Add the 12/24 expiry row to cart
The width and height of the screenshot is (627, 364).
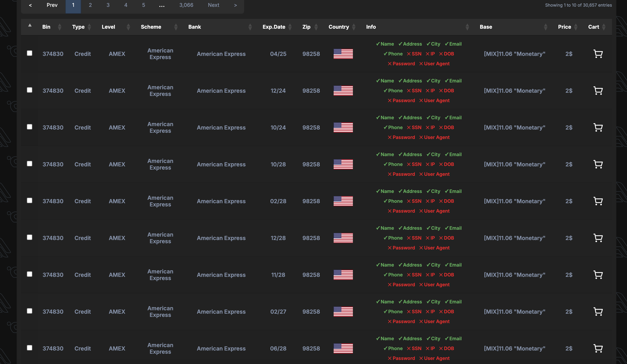click(x=598, y=91)
